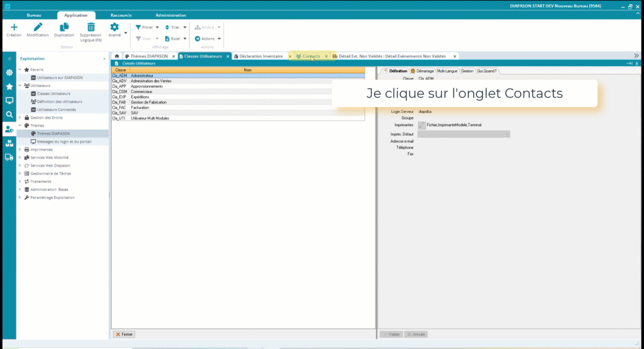Expand the Imprimantes tree node
The width and height of the screenshot is (644, 349).
tap(20, 149)
